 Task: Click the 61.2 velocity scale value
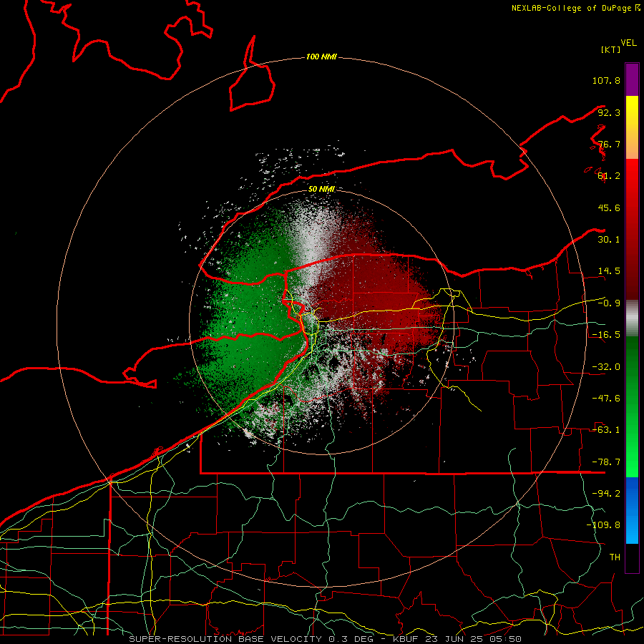pyautogui.click(x=609, y=176)
